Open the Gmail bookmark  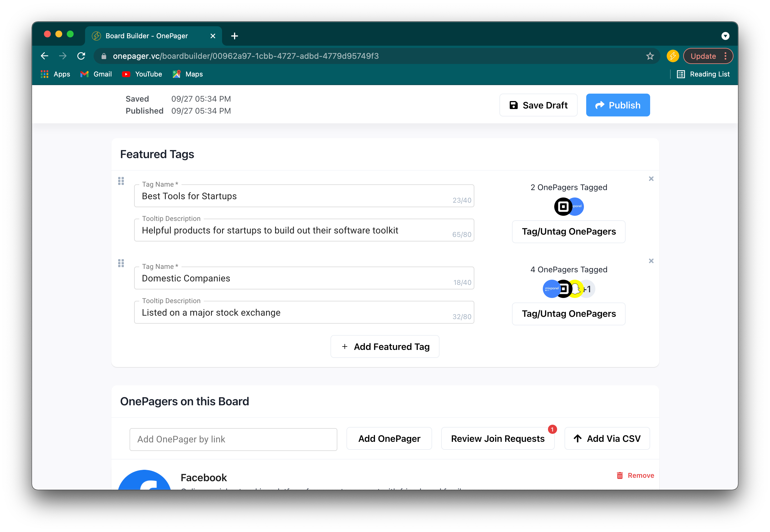click(x=96, y=74)
